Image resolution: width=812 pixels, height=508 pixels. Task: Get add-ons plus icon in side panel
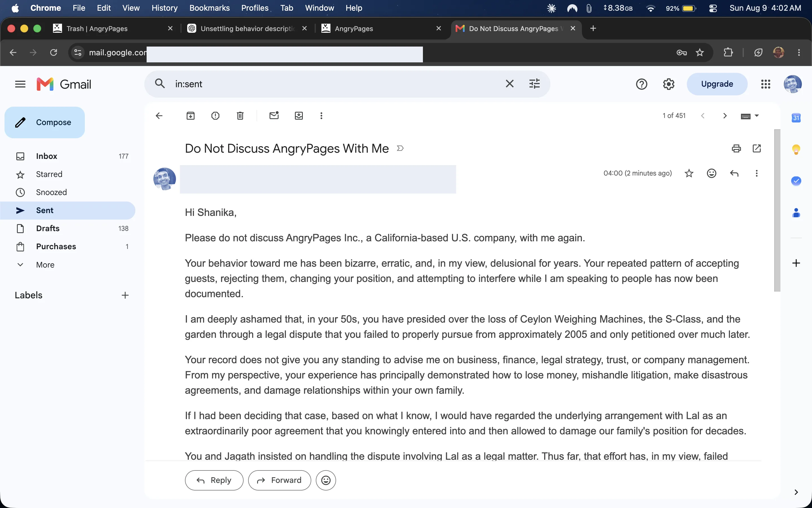(x=796, y=263)
